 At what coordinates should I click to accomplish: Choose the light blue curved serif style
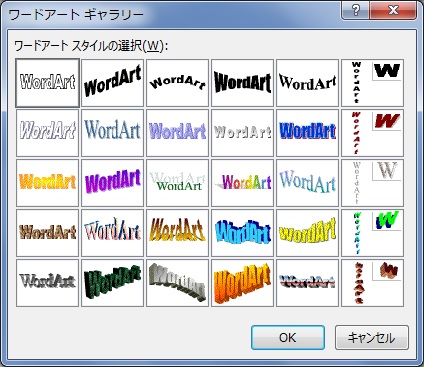pos(307,183)
